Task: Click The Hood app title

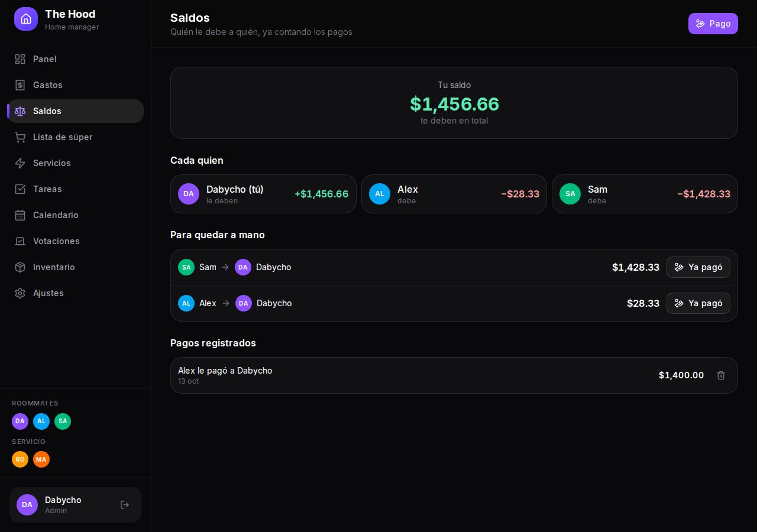Action: pos(70,14)
